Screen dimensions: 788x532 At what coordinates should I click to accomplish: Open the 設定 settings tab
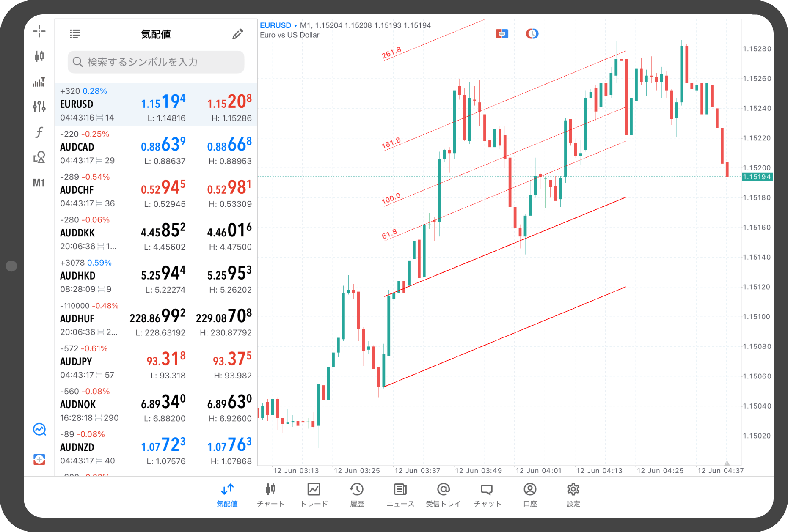[x=573, y=494]
